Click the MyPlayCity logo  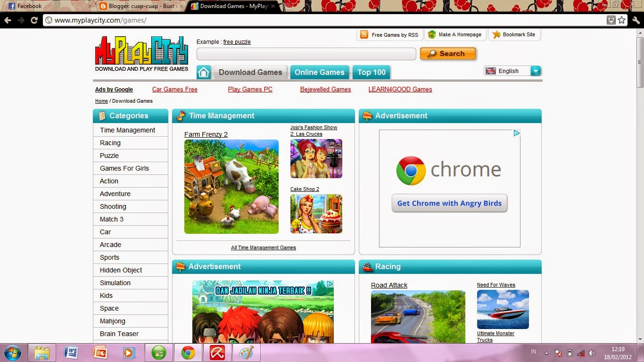[x=141, y=54]
